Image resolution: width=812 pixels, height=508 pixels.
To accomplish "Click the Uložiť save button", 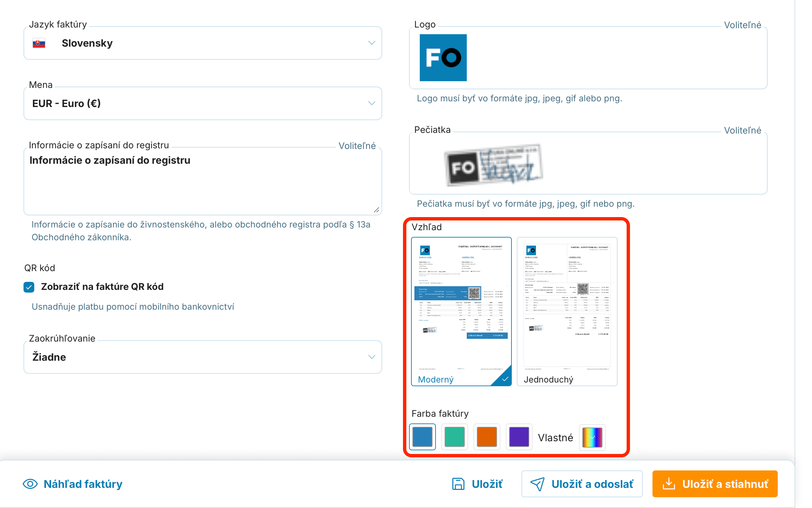I will 477,484.
